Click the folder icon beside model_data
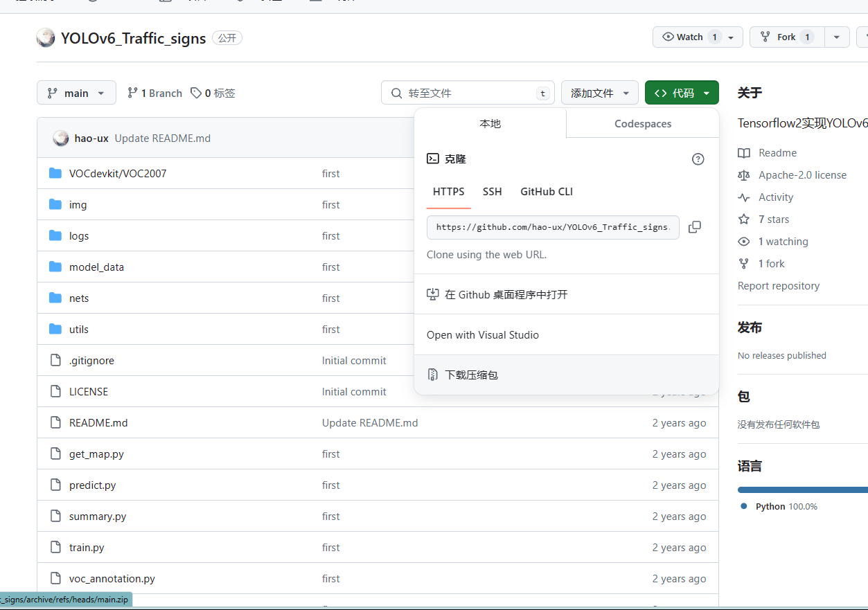This screenshot has width=868, height=610. click(x=55, y=267)
